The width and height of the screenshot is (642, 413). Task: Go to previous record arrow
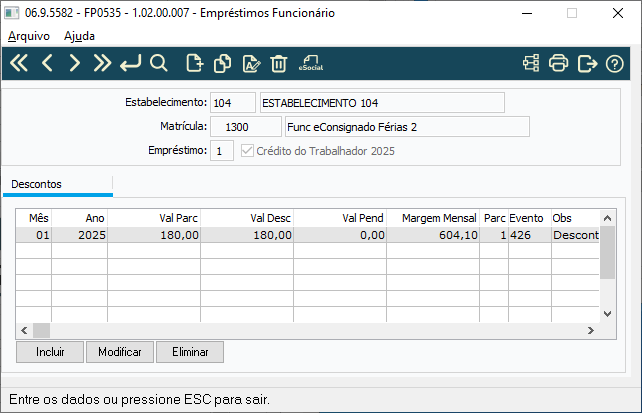click(47, 63)
